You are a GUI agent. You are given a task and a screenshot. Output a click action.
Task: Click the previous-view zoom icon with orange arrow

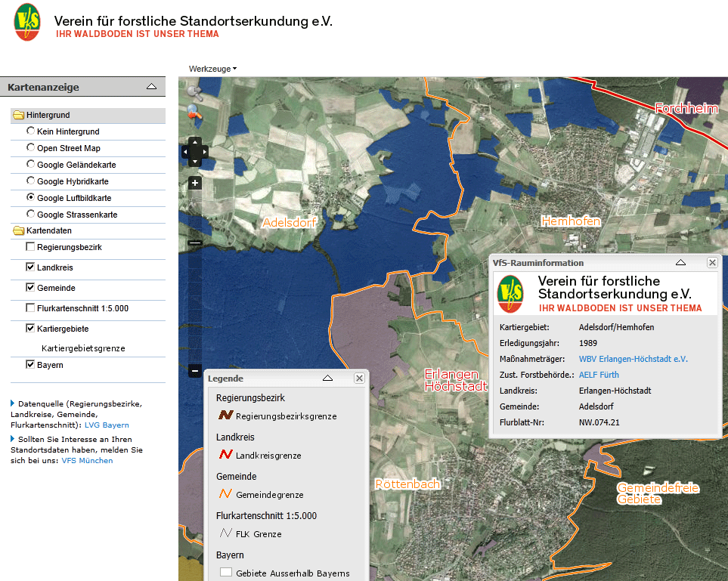[194, 113]
